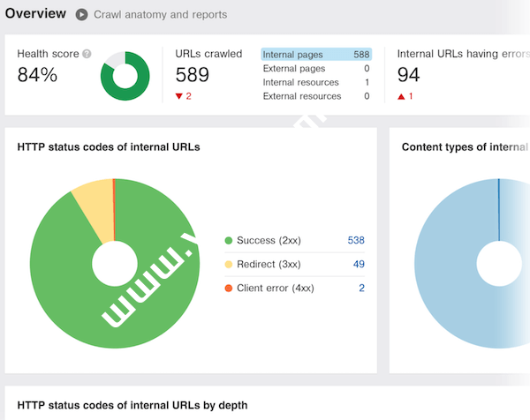
Task: Open the 2 Client error URLs count
Action: [361, 289]
